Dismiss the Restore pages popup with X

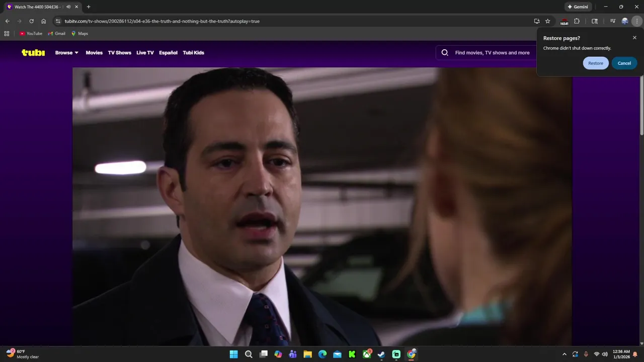[634, 38]
